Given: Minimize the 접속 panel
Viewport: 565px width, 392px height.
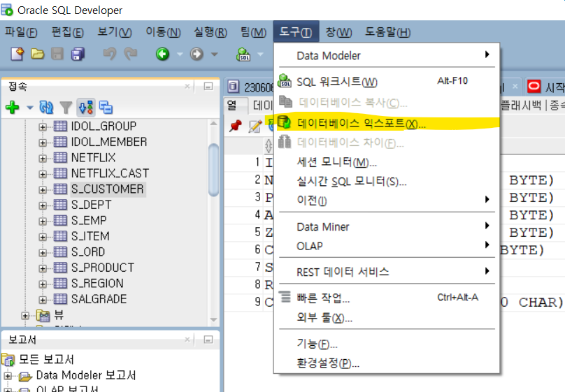Looking at the screenshot, I should [208, 87].
